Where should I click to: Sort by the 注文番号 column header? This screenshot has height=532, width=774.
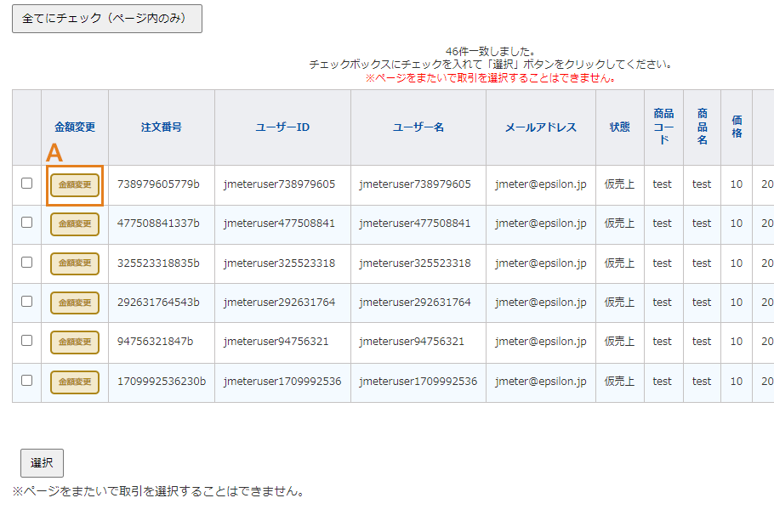coord(162,127)
